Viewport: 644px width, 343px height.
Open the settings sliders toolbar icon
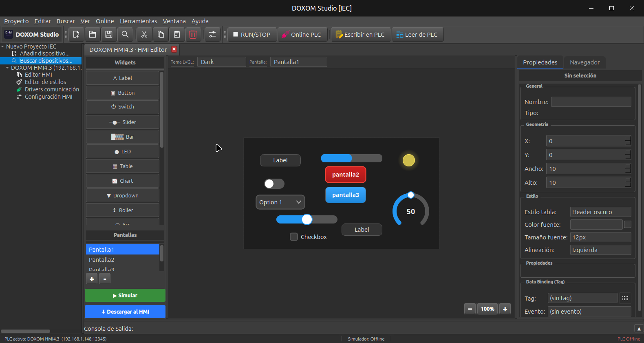[x=212, y=35]
